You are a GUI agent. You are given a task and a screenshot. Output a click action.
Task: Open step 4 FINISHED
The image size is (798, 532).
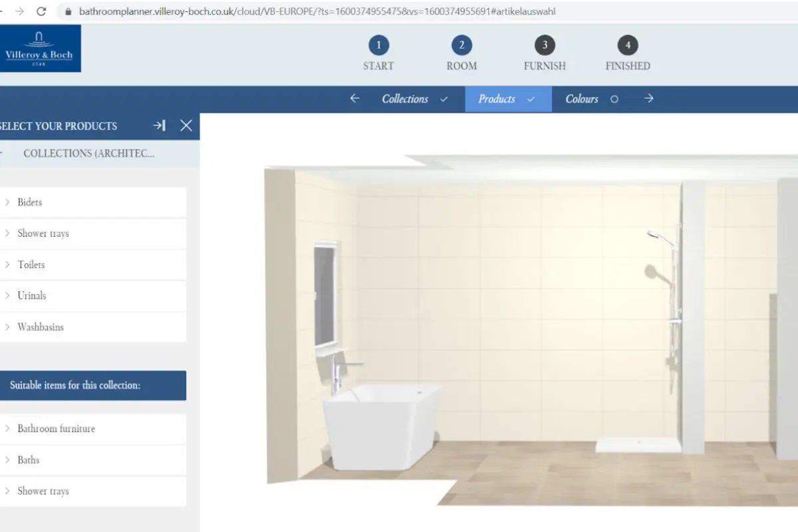tap(628, 46)
